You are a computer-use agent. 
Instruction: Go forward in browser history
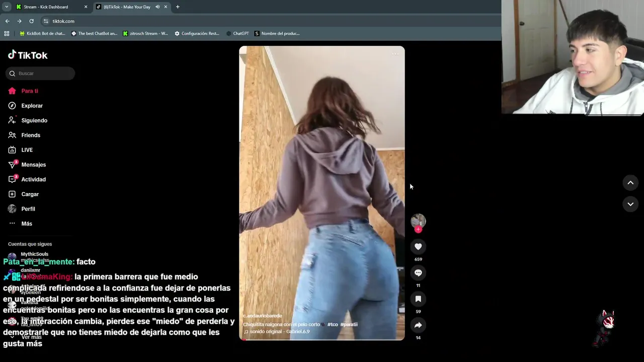pyautogui.click(x=19, y=21)
